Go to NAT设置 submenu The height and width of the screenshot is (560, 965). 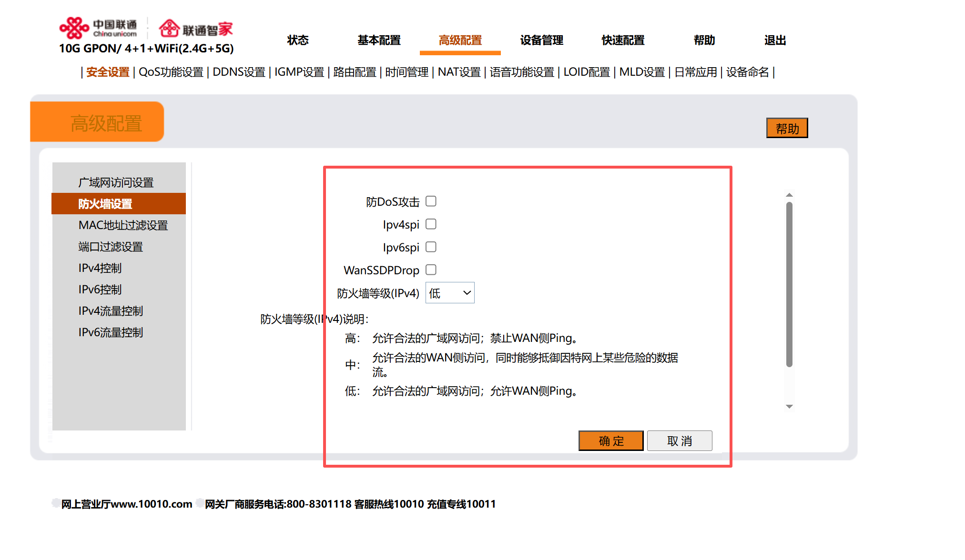click(459, 72)
